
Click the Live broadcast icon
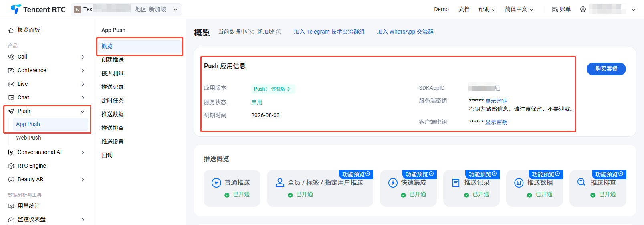click(x=11, y=84)
